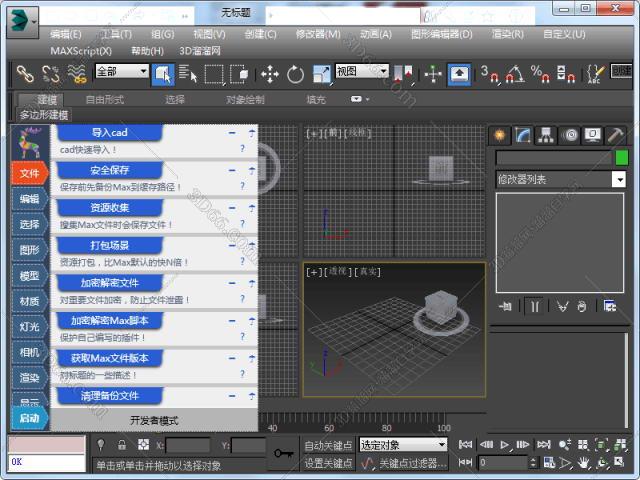The width and height of the screenshot is (640, 480).
Task: Toggle Angle Snap button
Action: coord(515,74)
